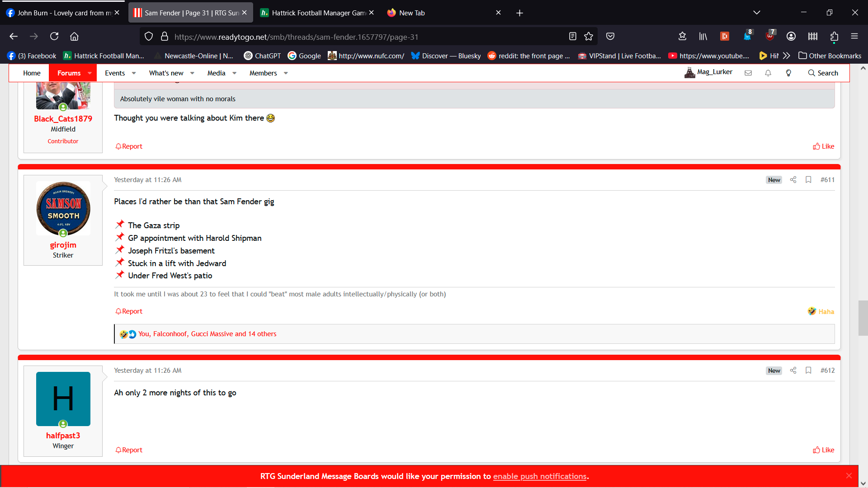Screen dimensions: 868x488
Task: Star this page in the Firefox address bar
Action: pyautogui.click(x=589, y=37)
